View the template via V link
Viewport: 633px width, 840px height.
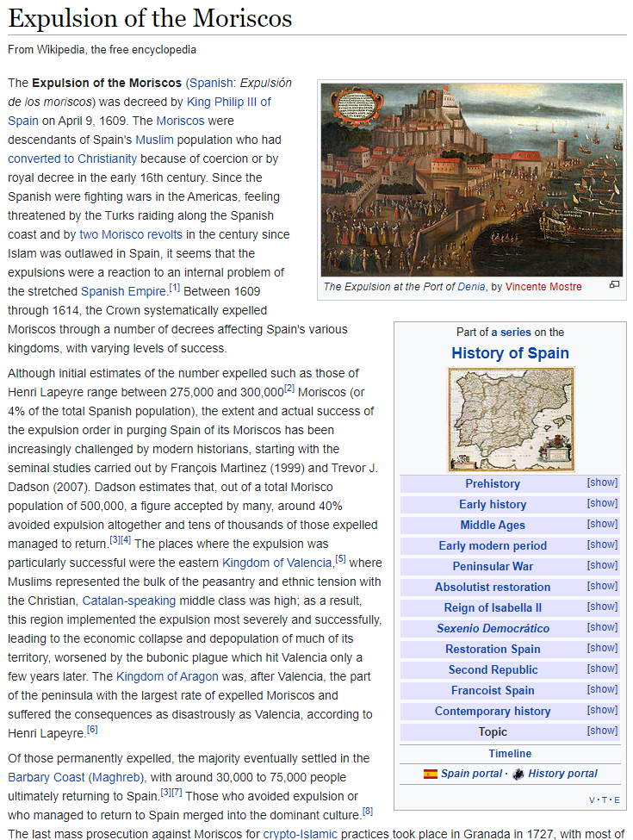coord(592,800)
